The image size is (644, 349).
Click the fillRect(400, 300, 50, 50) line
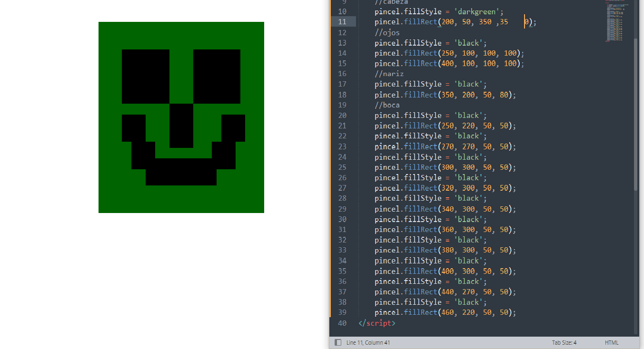click(445, 271)
